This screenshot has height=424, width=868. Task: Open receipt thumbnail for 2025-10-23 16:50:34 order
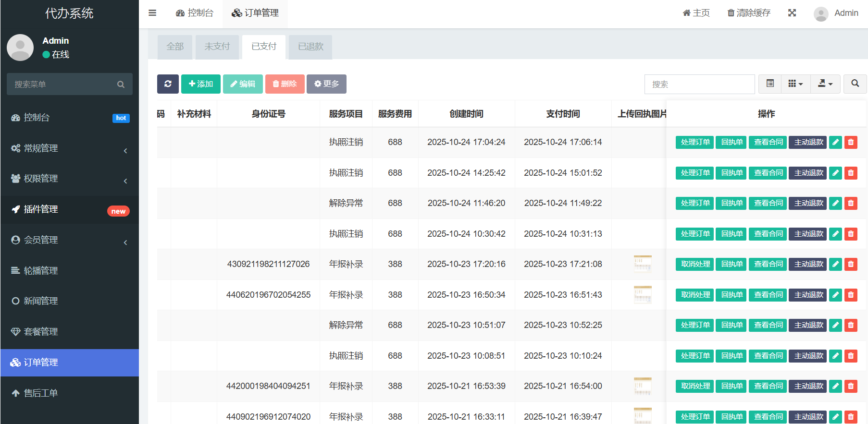click(642, 294)
